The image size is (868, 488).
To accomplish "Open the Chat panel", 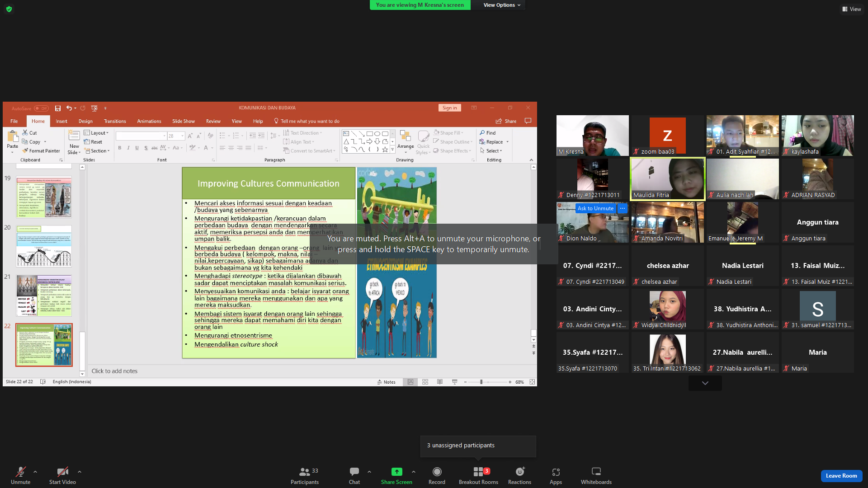I will click(x=354, y=475).
